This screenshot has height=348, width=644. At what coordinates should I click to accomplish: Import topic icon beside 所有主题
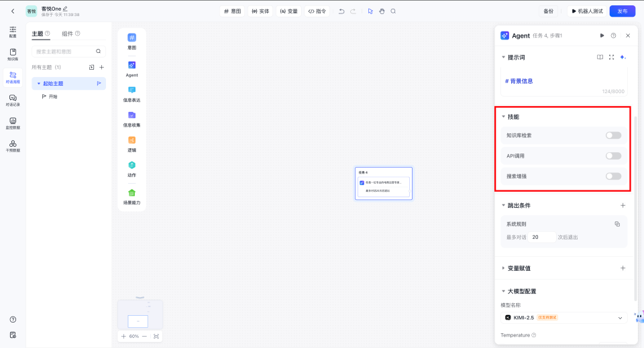point(92,67)
